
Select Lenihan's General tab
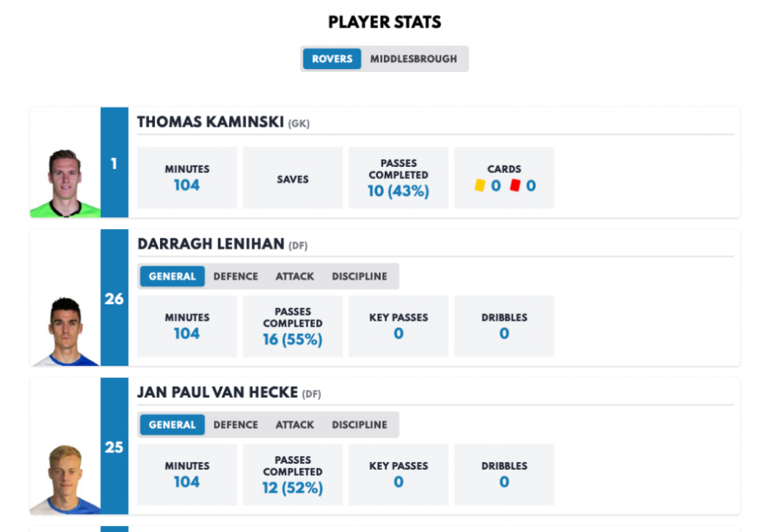172,276
